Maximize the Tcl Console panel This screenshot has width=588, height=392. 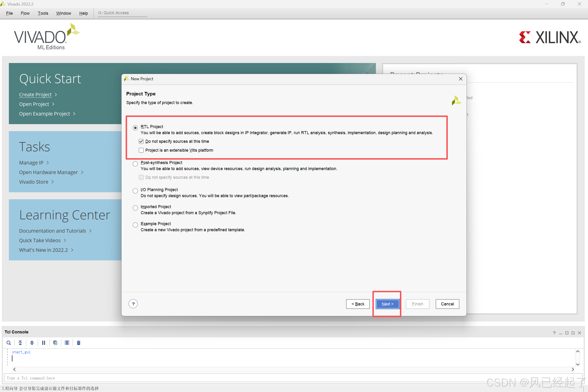[567, 333]
